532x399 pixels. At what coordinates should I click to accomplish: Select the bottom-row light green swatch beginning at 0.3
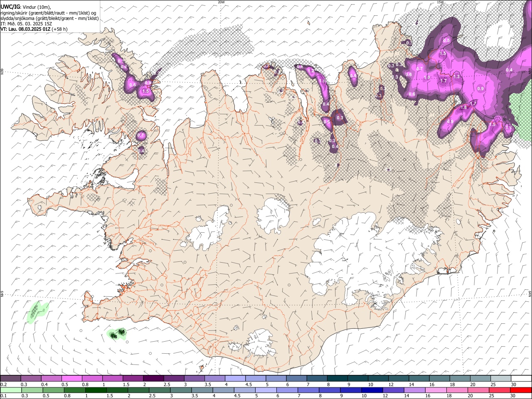[31, 390]
